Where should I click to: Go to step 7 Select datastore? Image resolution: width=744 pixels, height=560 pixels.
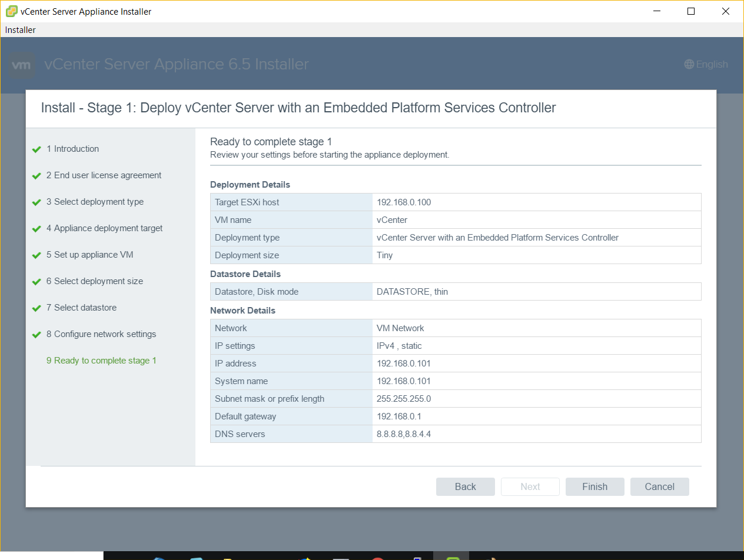82,308
